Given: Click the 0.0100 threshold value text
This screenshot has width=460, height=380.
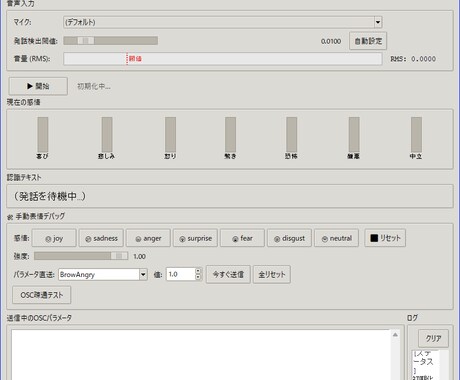Looking at the screenshot, I should click(x=331, y=41).
